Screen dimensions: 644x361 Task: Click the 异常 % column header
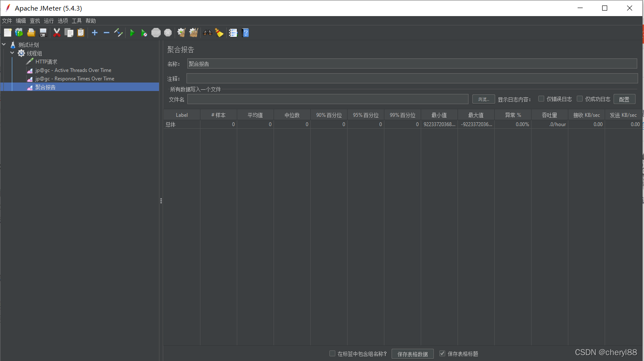coord(513,115)
